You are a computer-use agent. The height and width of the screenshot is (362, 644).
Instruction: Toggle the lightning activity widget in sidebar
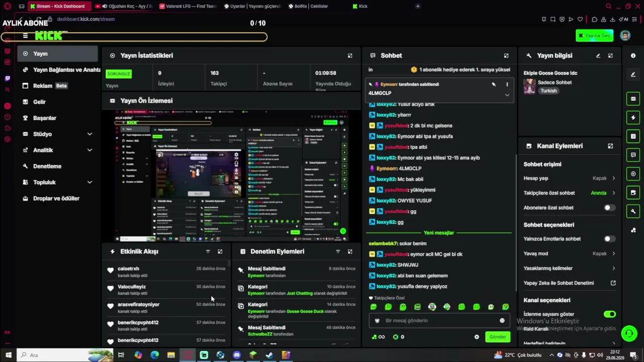click(x=633, y=118)
